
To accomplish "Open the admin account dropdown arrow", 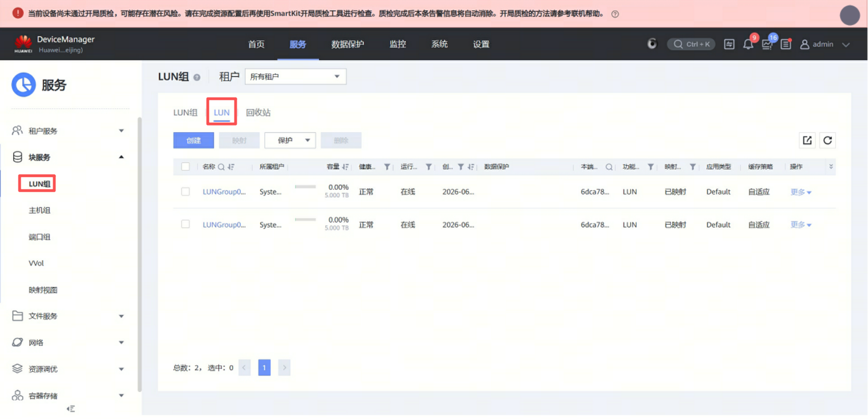I will (846, 45).
